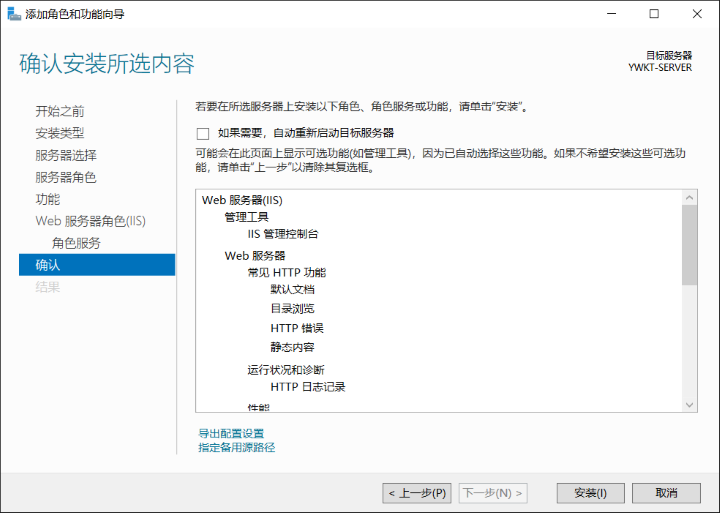The height and width of the screenshot is (513, 720).
Task: Select Web 服务器(IIS) row in list
Action: 242,200
